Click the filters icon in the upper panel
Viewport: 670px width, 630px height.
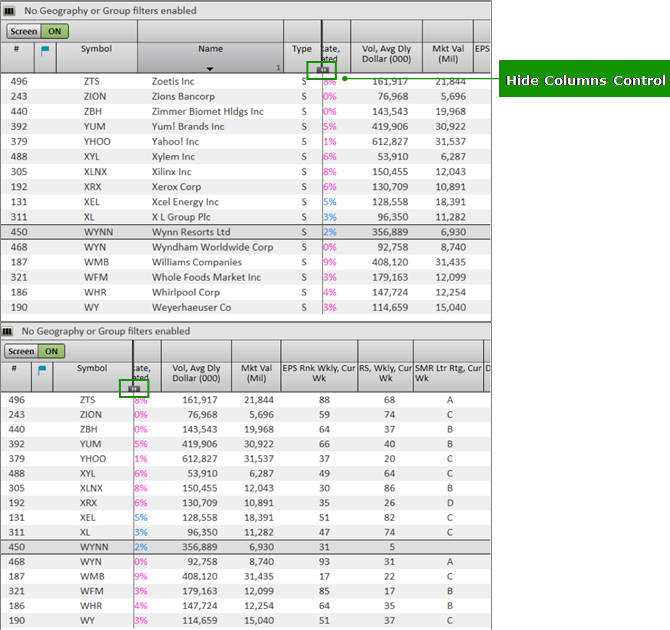(9, 11)
